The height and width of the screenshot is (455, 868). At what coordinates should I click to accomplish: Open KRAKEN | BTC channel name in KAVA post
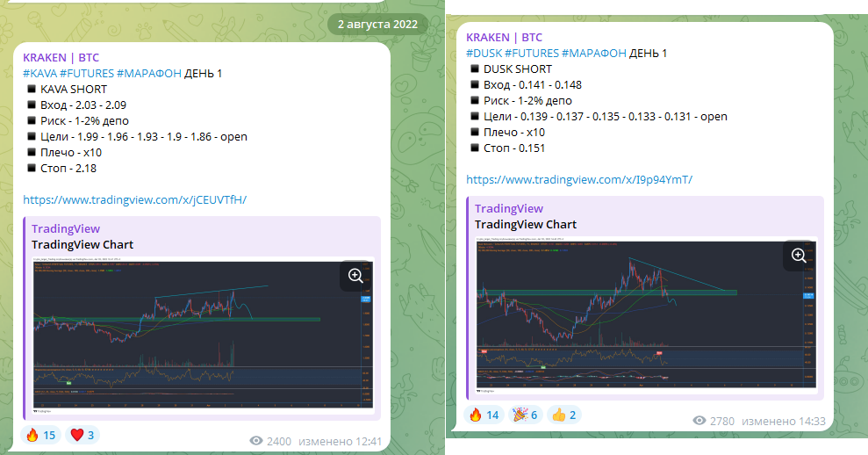(61, 58)
